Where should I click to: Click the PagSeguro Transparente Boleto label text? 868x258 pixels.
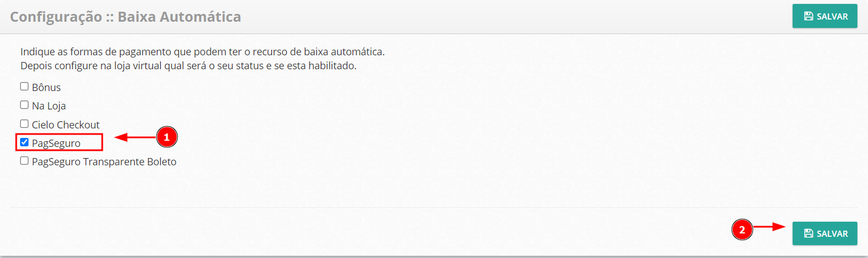[x=104, y=162]
